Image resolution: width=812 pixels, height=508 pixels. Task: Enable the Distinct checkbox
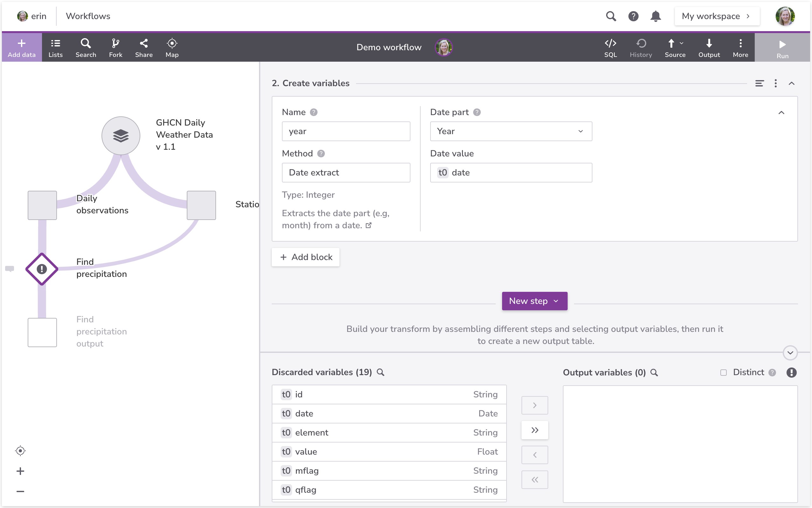(723, 372)
